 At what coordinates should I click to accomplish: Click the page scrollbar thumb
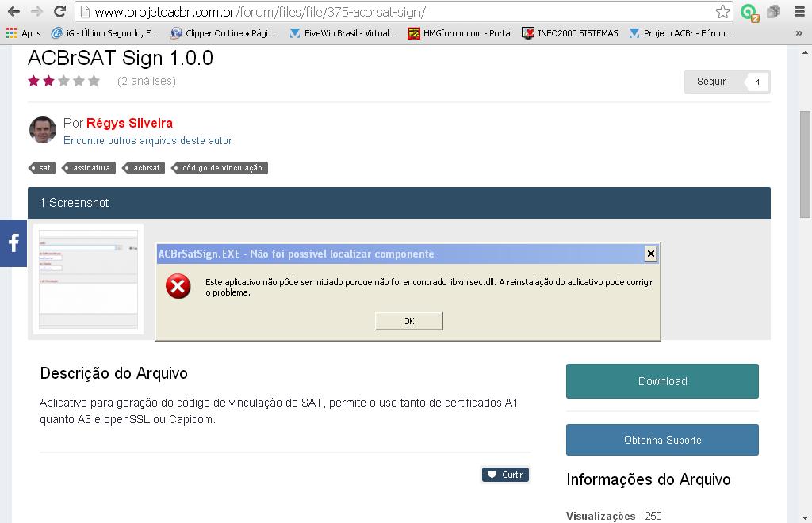tap(805, 165)
